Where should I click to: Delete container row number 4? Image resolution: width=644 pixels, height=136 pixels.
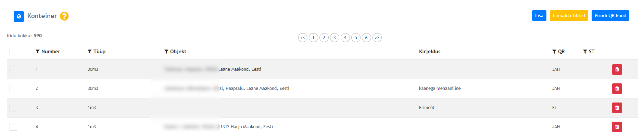coord(617,127)
